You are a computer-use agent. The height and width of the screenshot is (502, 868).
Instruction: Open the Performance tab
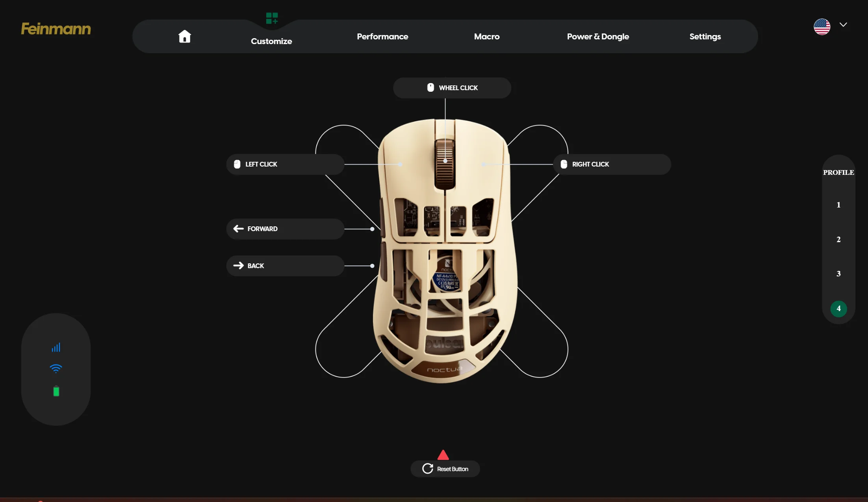pyautogui.click(x=382, y=37)
